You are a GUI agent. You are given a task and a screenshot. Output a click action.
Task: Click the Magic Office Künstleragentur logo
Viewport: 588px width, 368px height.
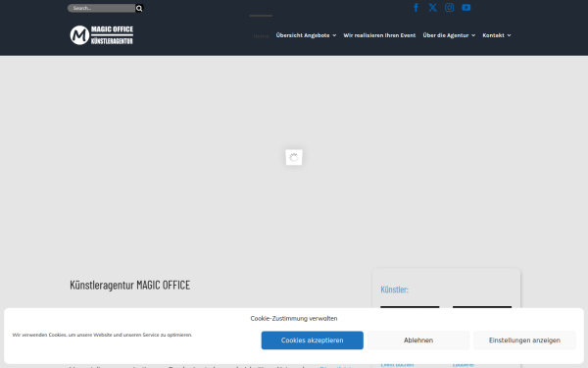[x=102, y=35]
